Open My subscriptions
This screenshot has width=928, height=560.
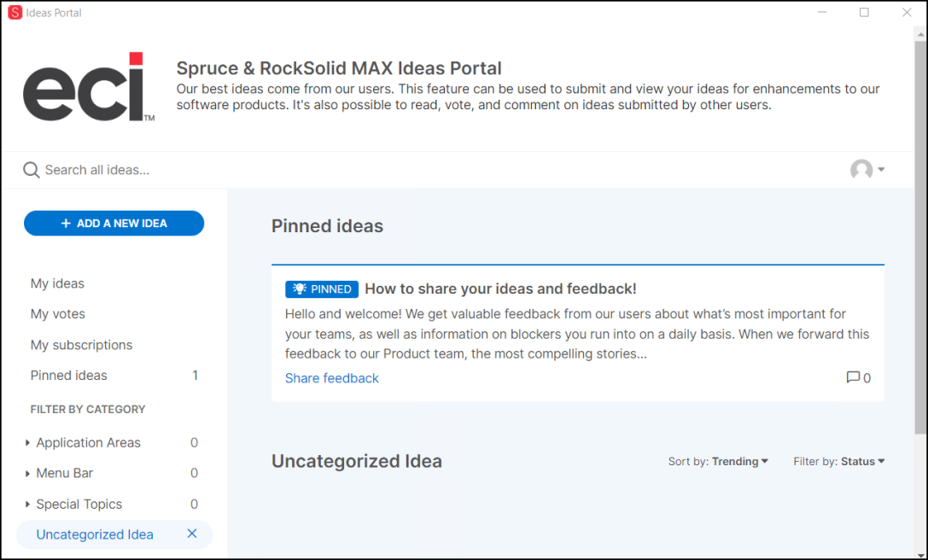[x=82, y=345]
